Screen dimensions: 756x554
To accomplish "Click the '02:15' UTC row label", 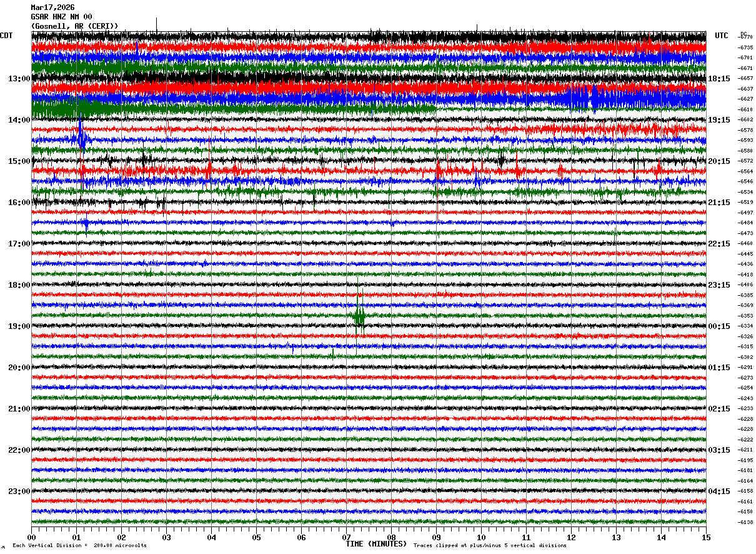I will (x=719, y=409).
